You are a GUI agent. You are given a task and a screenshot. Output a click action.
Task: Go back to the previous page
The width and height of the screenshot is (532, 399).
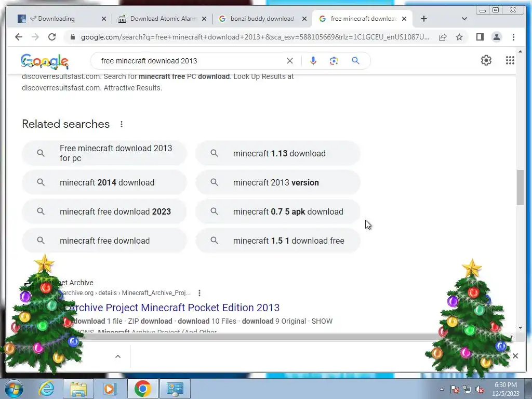click(19, 37)
